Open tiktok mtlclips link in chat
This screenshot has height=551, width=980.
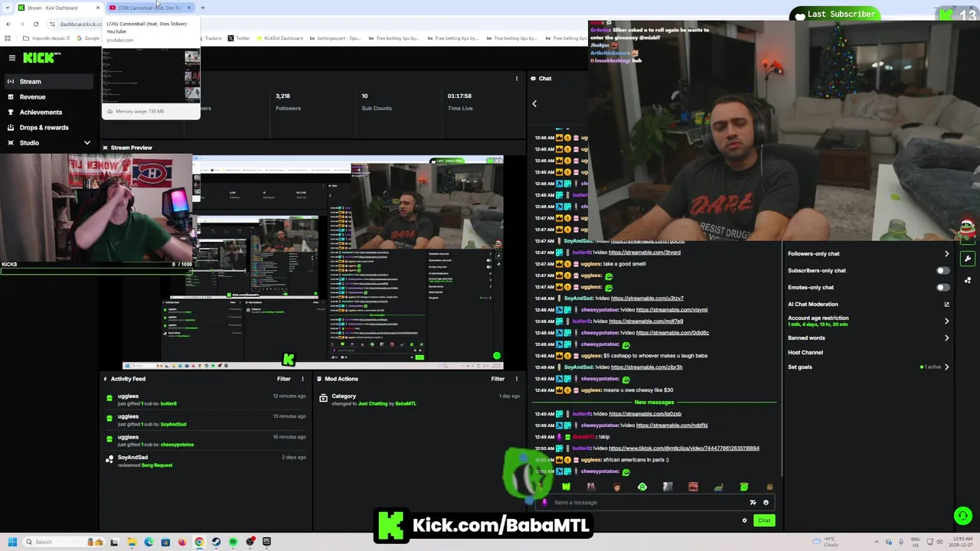[x=684, y=448]
